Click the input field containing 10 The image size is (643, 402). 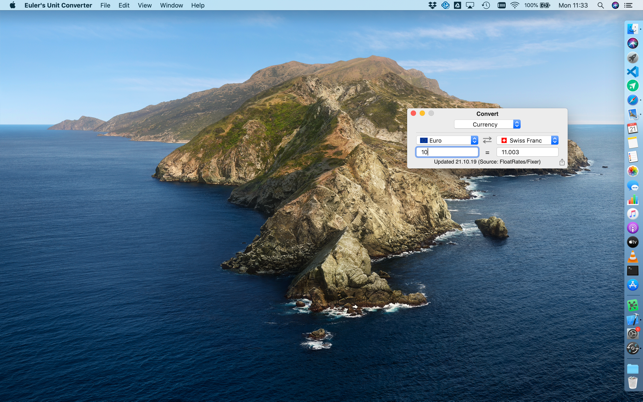[447, 152]
